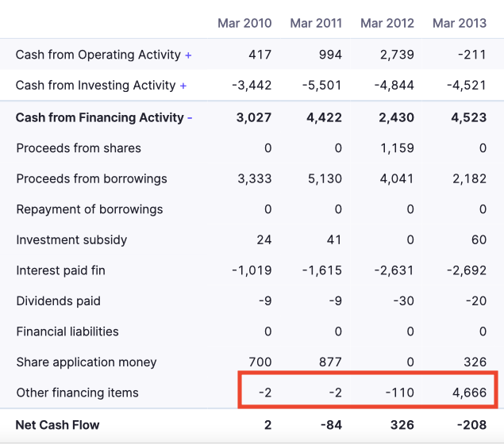Click the Mar 2013 column header
Viewport: 504px width, 444px height.
coord(460,23)
